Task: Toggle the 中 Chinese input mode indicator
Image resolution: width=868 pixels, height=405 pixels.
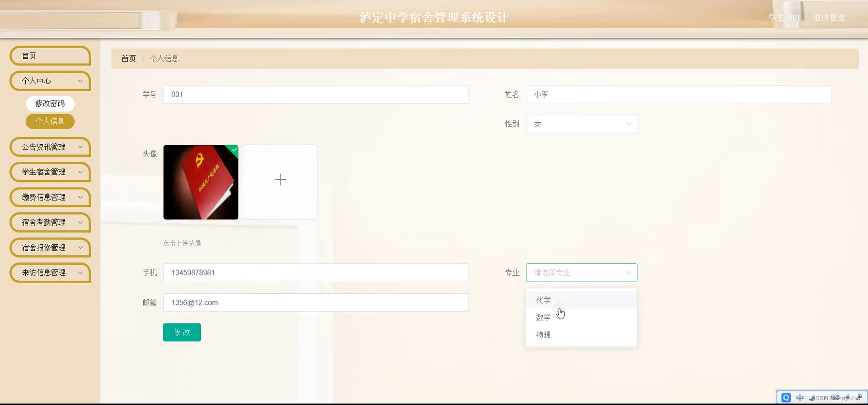Action: pos(800,397)
